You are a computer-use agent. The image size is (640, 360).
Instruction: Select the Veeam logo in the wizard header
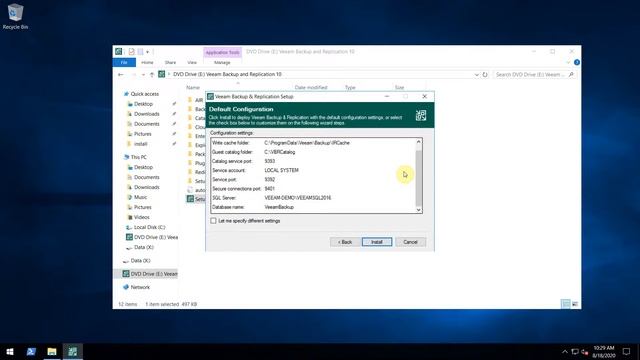click(x=421, y=115)
